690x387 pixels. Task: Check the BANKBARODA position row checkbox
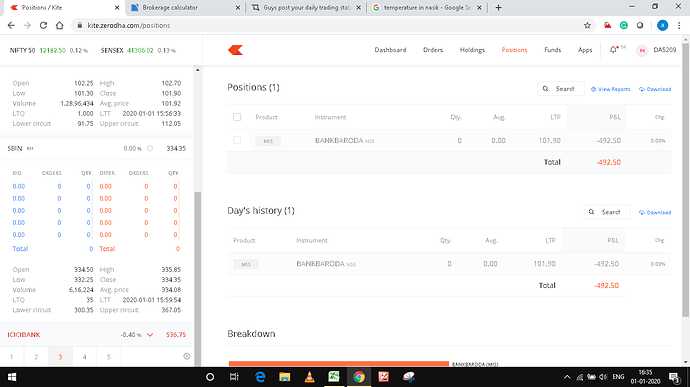[237, 140]
